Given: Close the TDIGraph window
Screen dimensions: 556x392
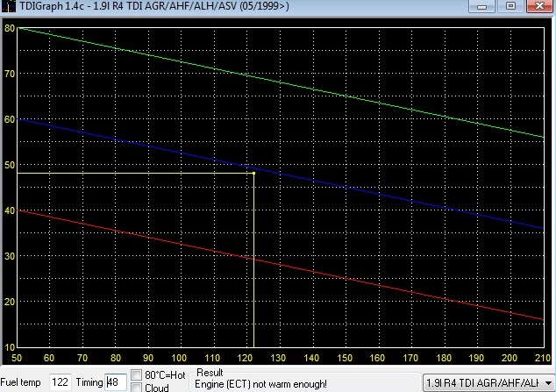Looking at the screenshot, I should (x=540, y=7).
